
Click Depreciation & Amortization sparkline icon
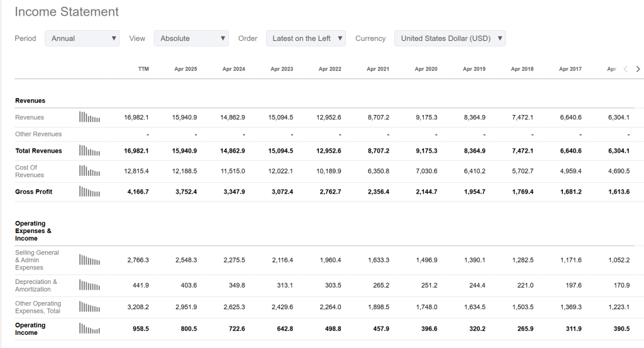tap(89, 285)
